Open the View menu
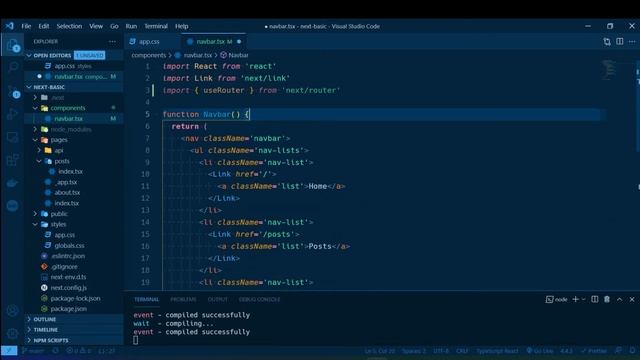Image resolution: width=640 pixels, height=360 pixels. pos(96,26)
